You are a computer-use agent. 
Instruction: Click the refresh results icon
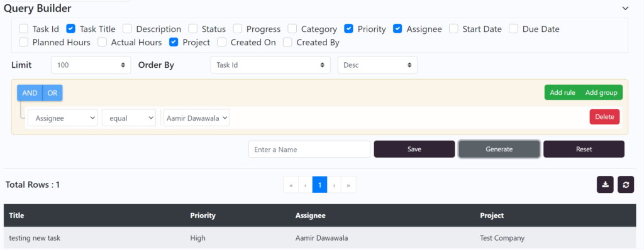pyautogui.click(x=626, y=185)
